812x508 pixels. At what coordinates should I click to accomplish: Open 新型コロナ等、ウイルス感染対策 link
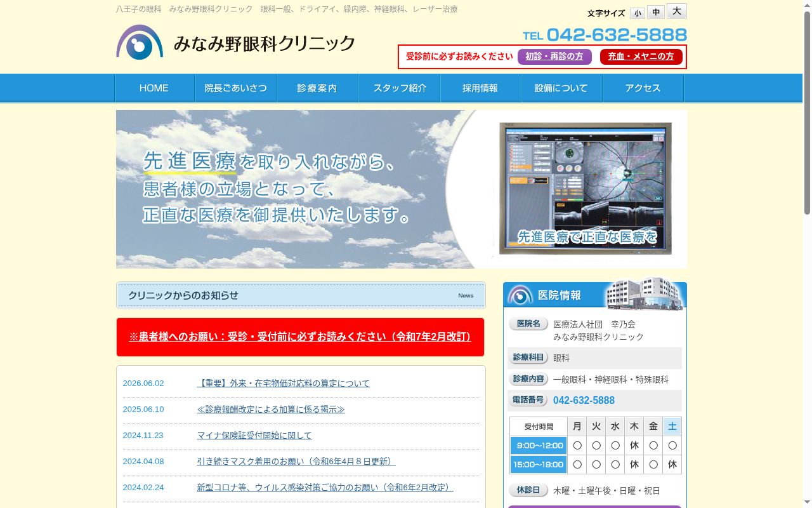tap(325, 488)
